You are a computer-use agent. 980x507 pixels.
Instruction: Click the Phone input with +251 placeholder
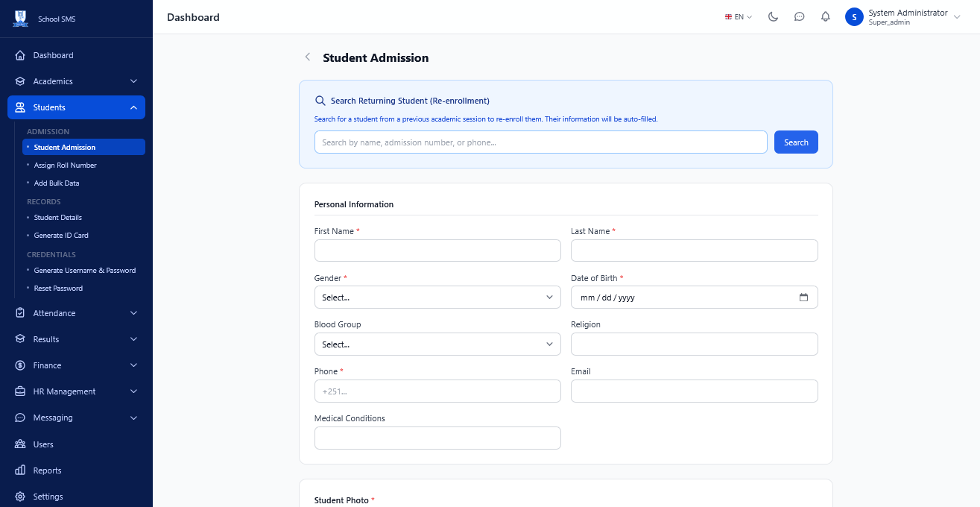point(437,391)
